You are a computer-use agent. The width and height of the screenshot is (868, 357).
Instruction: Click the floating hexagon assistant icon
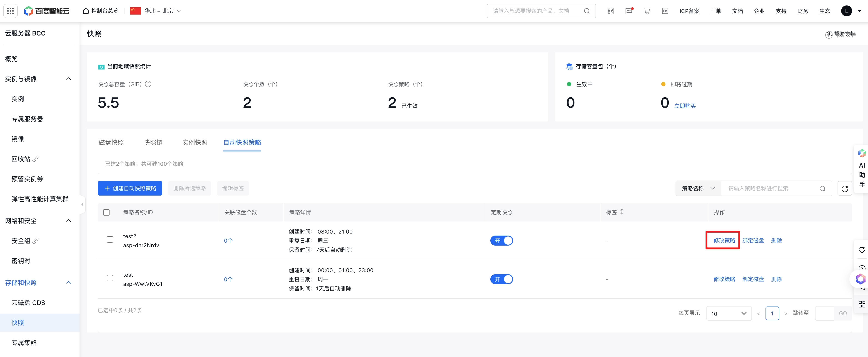coord(860,279)
